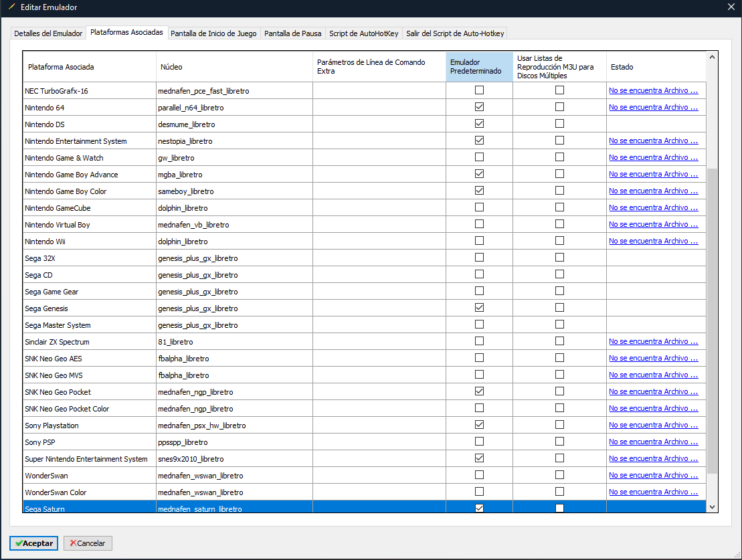Click extra parameters cell for Nintendo Virtual Boy

click(379, 225)
